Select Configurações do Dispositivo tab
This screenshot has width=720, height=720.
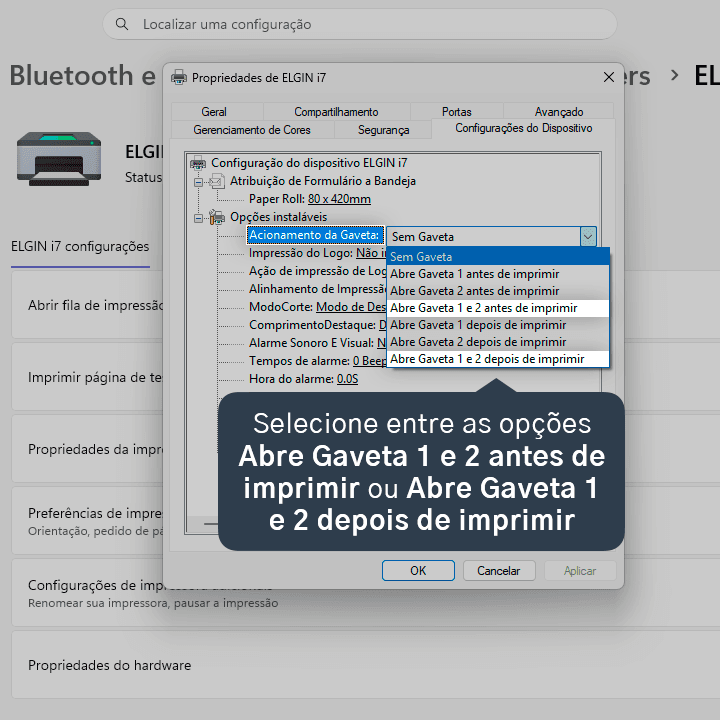(523, 128)
